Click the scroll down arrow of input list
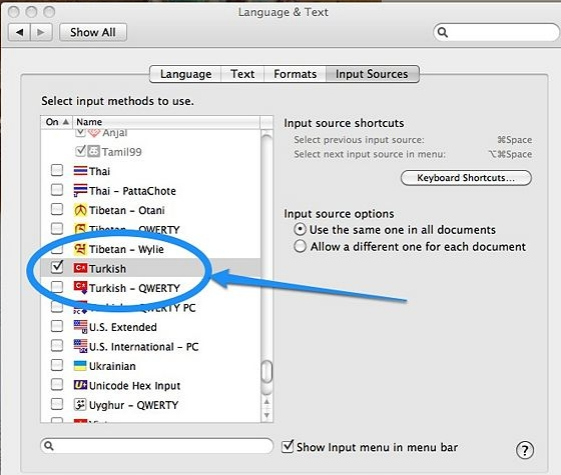The image size is (561, 475). tap(267, 415)
